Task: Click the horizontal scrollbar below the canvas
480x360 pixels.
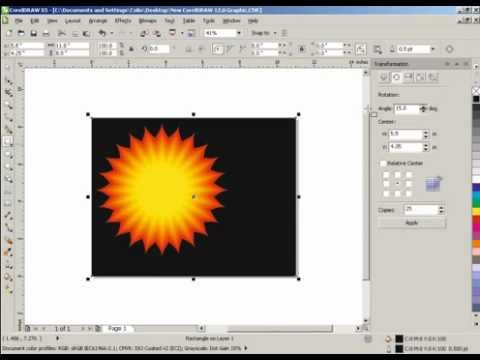Action: 280,329
